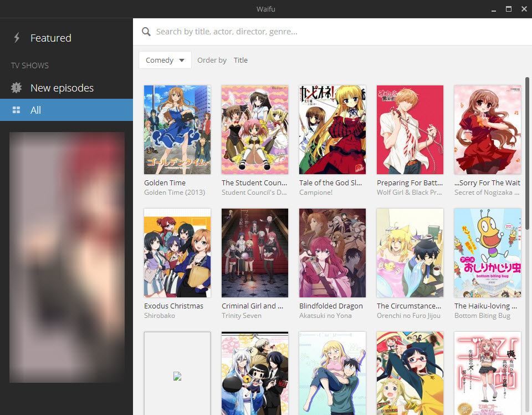Click the lightning bolt Featured icon
532x415 pixels.
(17, 38)
